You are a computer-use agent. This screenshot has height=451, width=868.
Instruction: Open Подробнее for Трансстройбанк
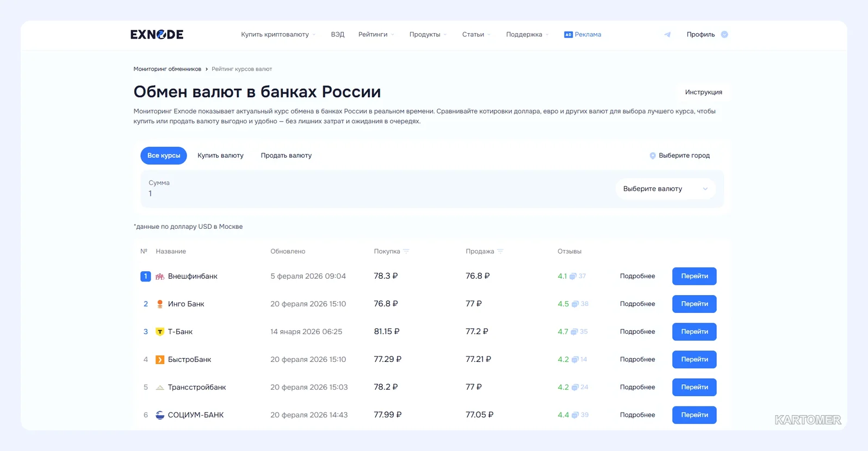pos(637,387)
